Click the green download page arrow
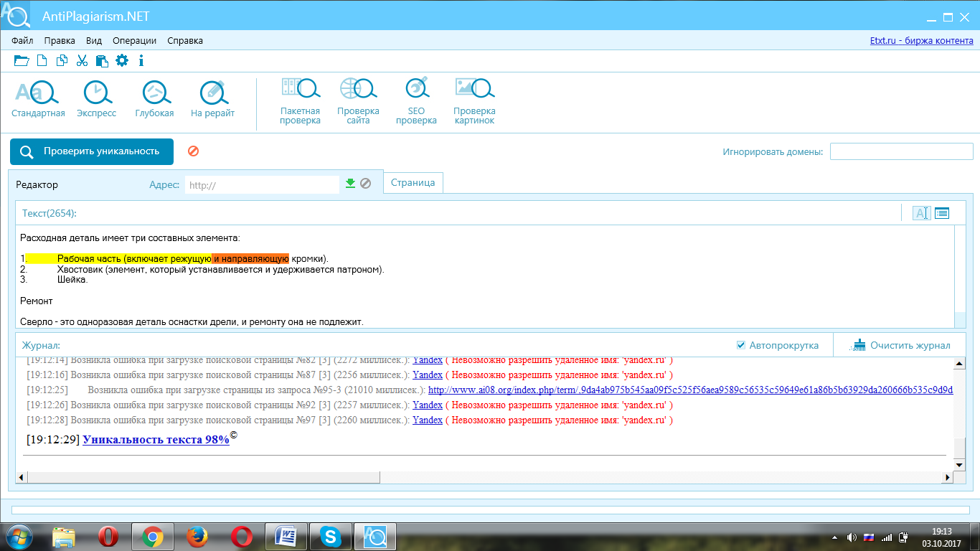 [350, 184]
